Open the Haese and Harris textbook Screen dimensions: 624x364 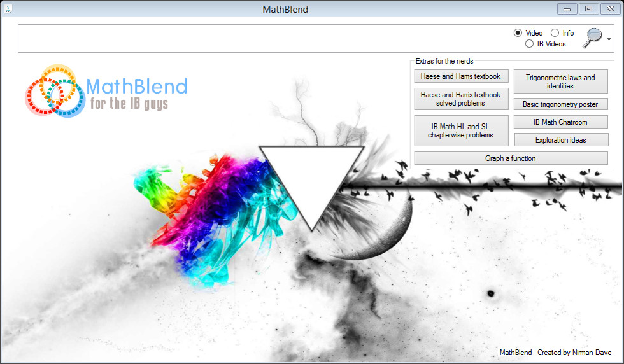tap(461, 76)
